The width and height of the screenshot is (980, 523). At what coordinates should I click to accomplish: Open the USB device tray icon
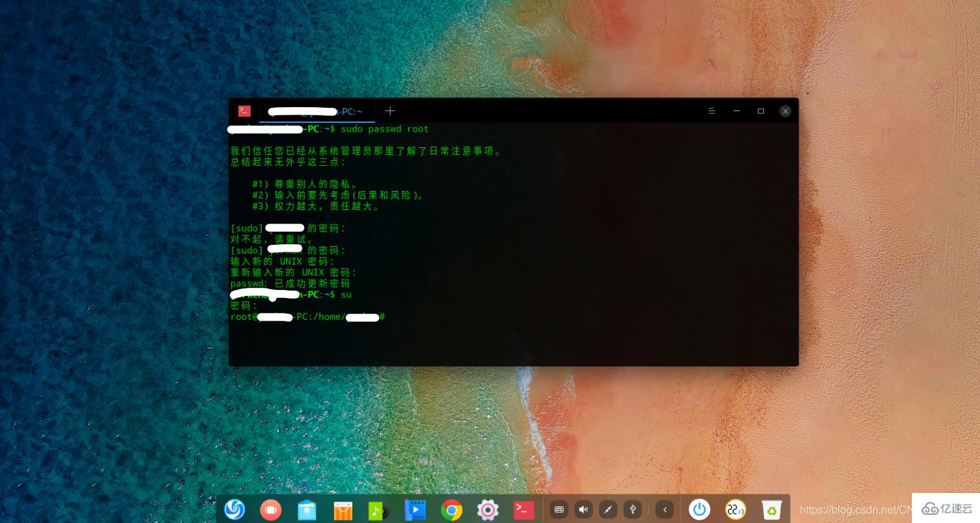click(632, 509)
